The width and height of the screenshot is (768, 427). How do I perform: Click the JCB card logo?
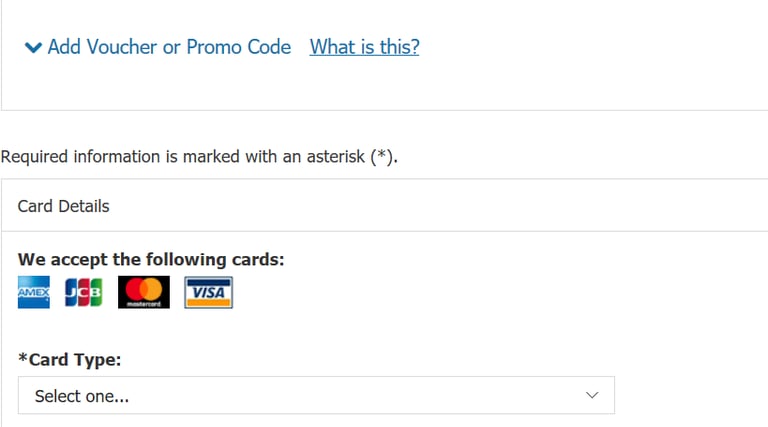tap(84, 292)
